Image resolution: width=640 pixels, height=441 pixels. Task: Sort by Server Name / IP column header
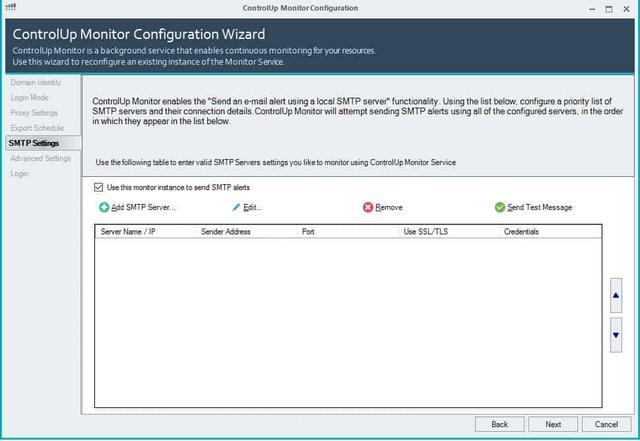128,231
